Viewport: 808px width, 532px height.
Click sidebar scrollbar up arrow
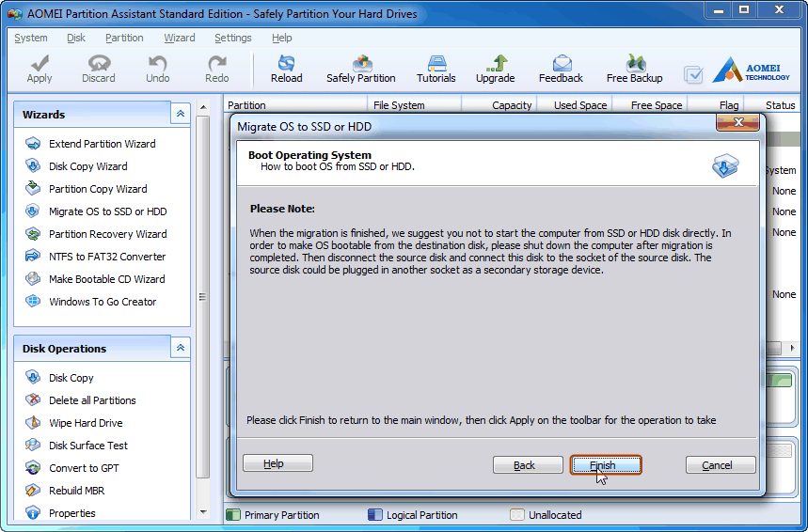[x=203, y=107]
